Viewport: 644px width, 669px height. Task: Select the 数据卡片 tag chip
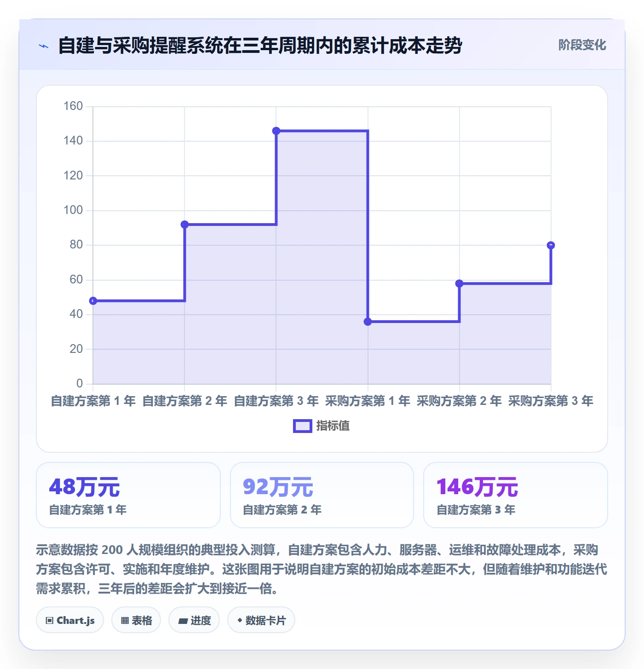[261, 620]
